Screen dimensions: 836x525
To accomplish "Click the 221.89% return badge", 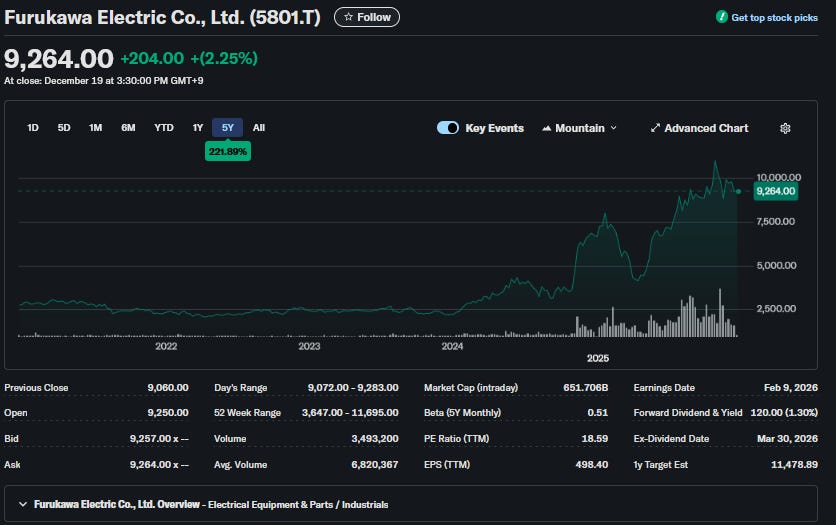I will pyautogui.click(x=228, y=151).
